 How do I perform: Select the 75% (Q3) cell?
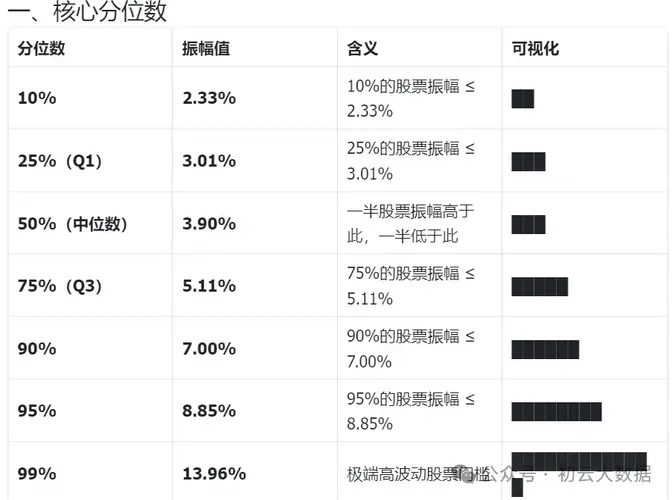[60, 286]
